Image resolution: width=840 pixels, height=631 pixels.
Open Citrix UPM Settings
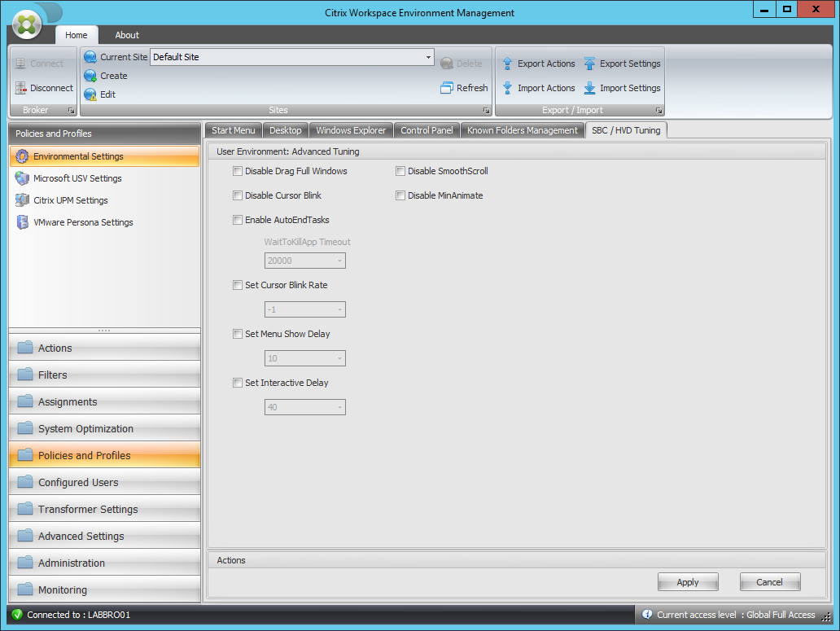pyautogui.click(x=72, y=200)
